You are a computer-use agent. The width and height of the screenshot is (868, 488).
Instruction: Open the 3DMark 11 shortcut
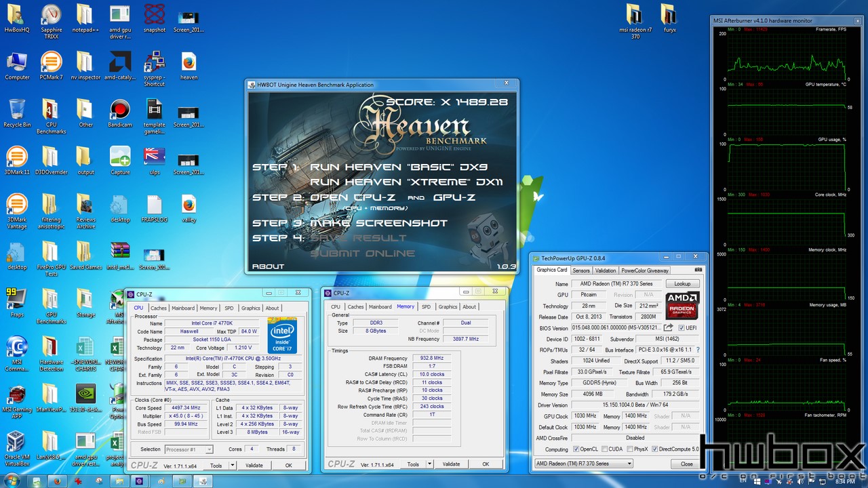point(17,161)
